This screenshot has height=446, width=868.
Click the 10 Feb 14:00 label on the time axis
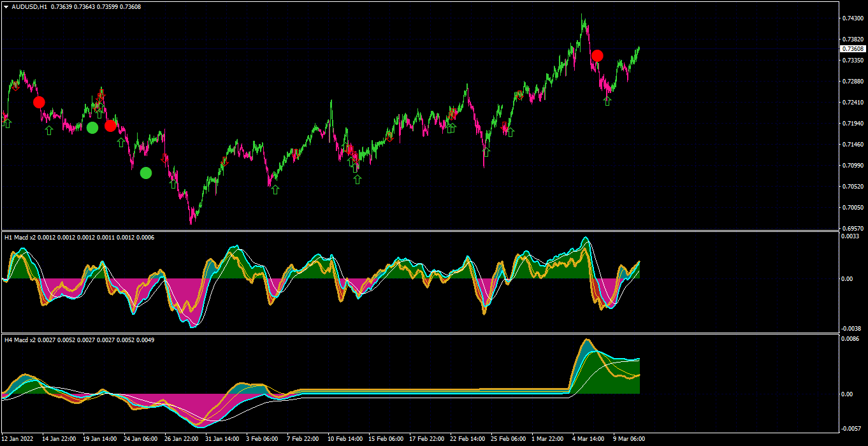click(345, 439)
